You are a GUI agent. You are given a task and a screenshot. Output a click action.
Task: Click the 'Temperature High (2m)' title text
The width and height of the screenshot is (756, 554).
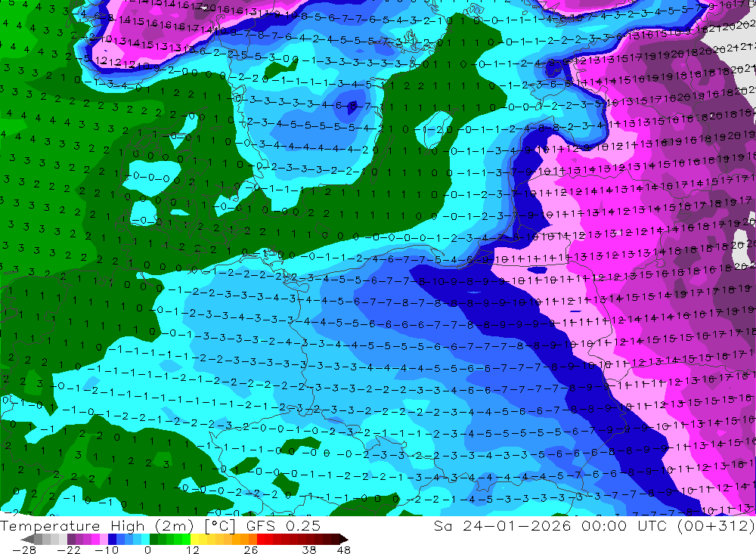pos(98,525)
